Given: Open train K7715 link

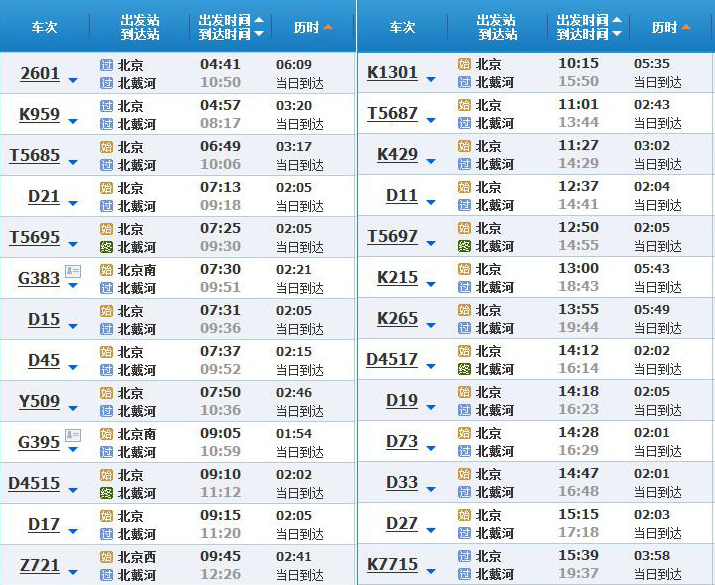Looking at the screenshot, I should [393, 564].
